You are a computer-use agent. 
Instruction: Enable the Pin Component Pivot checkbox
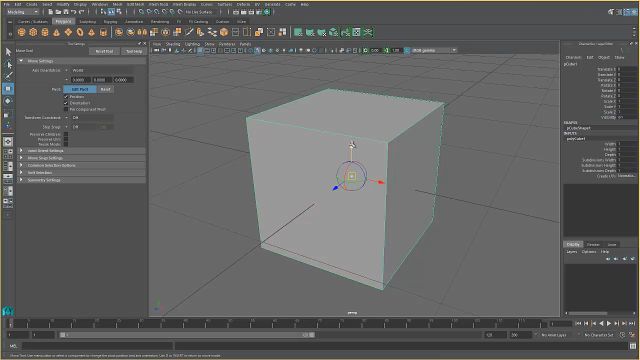(x=66, y=109)
